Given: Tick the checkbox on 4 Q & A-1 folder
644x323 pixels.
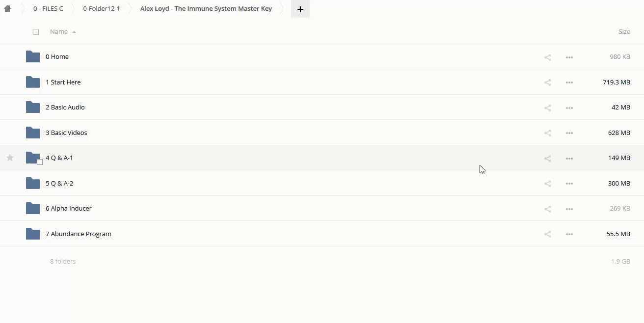Looking at the screenshot, I should tap(40, 162).
